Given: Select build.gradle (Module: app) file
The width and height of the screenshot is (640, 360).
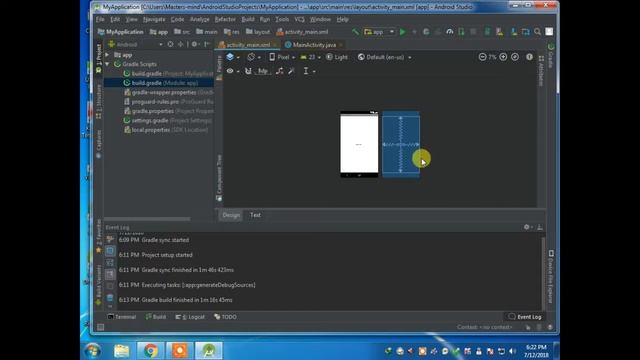Looking at the screenshot, I should pyautogui.click(x=161, y=83).
